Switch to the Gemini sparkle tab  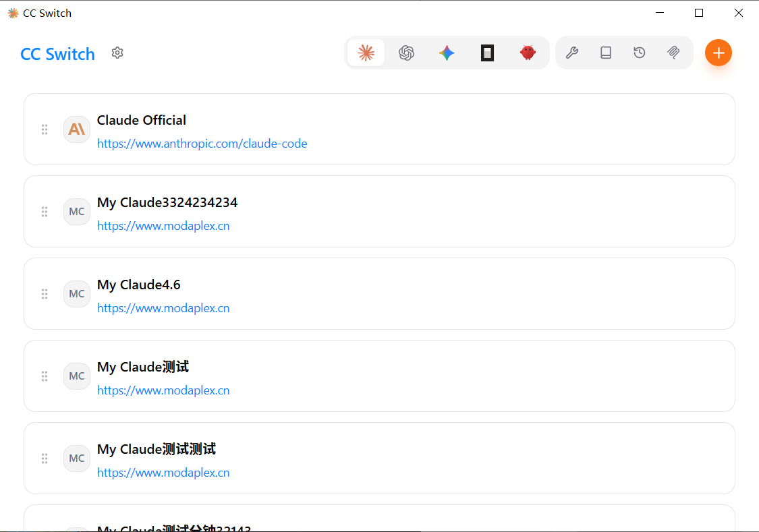click(447, 53)
